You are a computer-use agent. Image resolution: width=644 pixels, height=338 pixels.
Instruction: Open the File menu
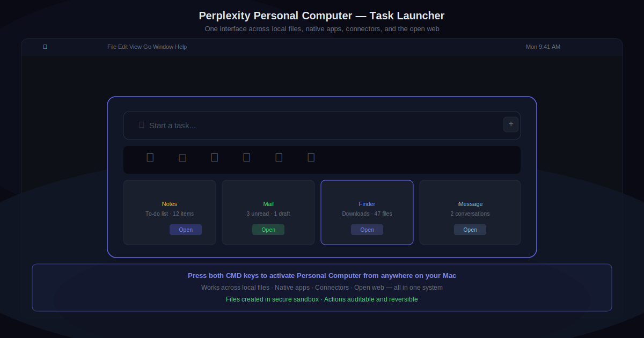tap(112, 47)
